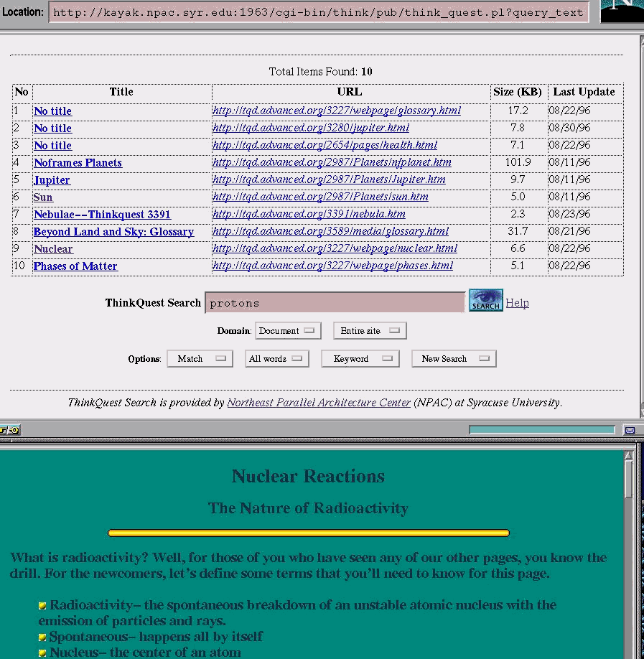Click the 17.2 size cell
644x659 pixels.
click(518, 111)
